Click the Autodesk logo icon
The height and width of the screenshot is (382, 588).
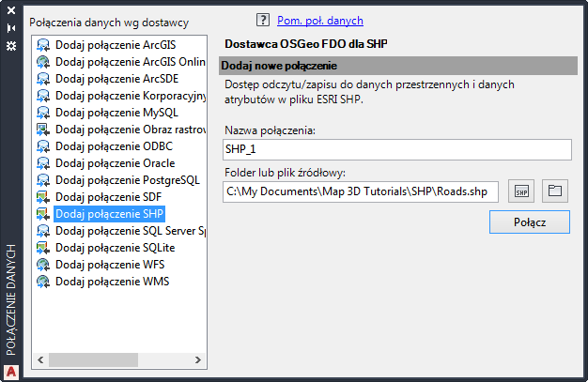pyautogui.click(x=11, y=371)
